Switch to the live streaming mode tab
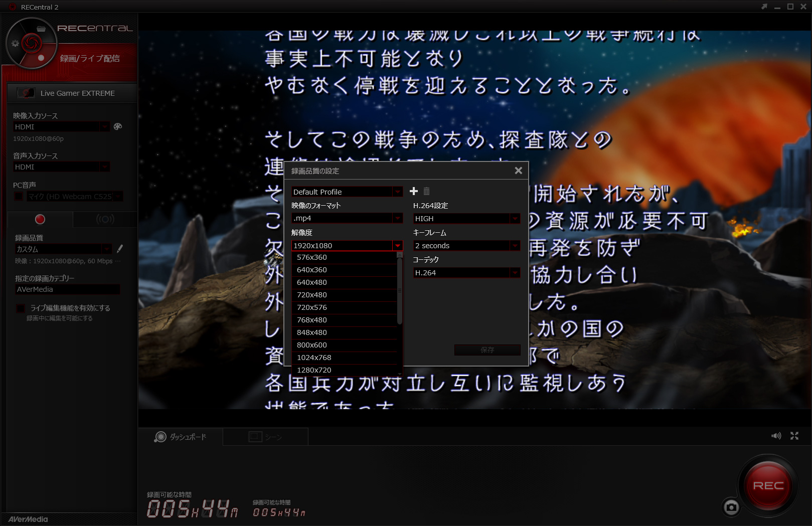Viewport: 812px width, 526px height. (x=105, y=219)
